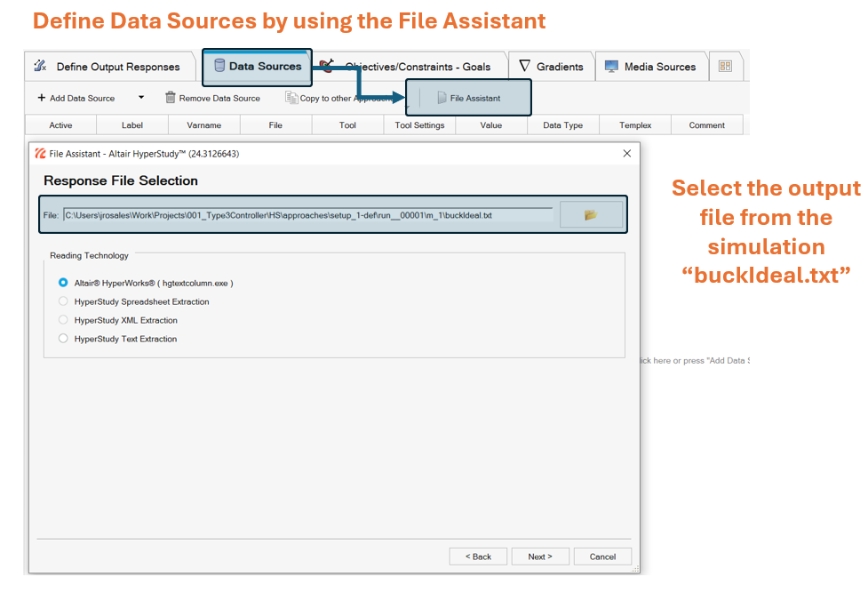Cancel the File Assistant dialog
This screenshot has width=868, height=593.
point(603,557)
